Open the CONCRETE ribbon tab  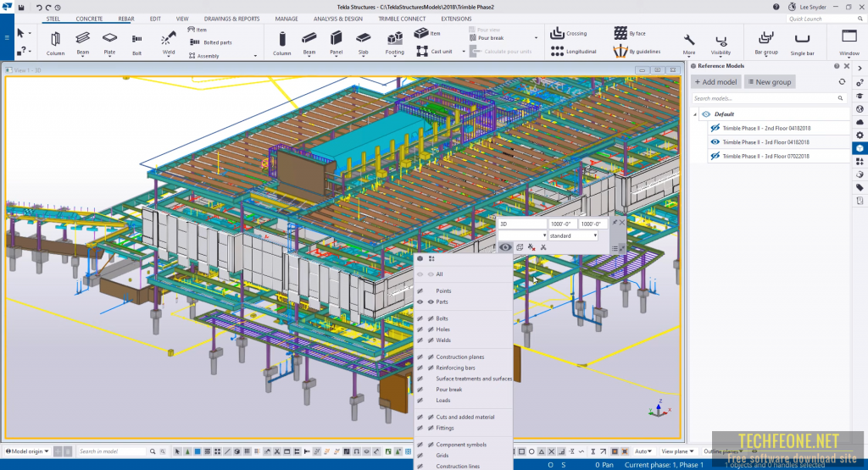(x=89, y=19)
